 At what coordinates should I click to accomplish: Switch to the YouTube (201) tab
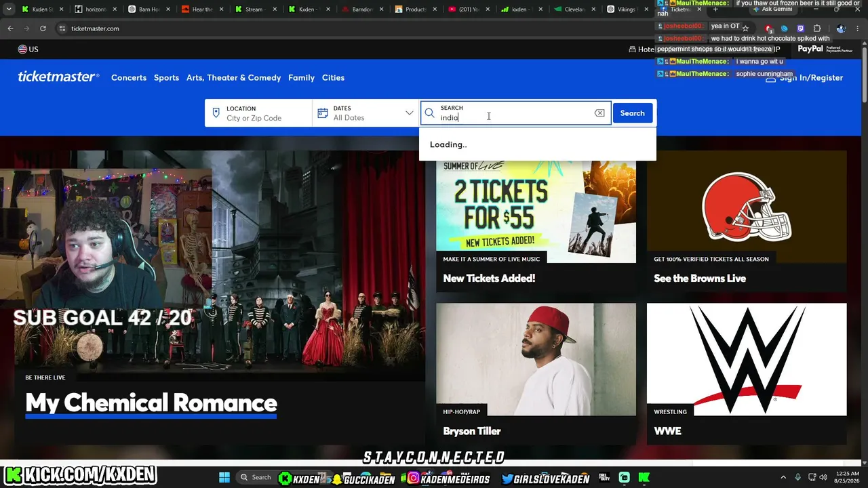[x=469, y=9]
